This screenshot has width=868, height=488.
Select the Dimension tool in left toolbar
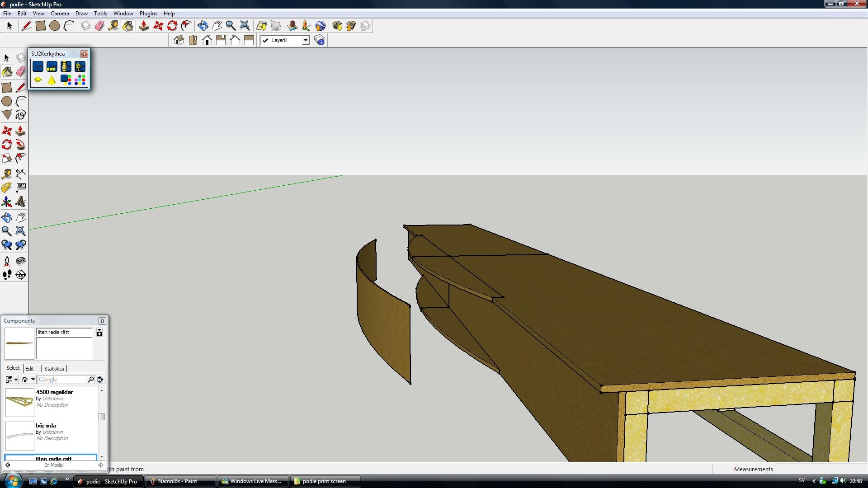(x=21, y=174)
